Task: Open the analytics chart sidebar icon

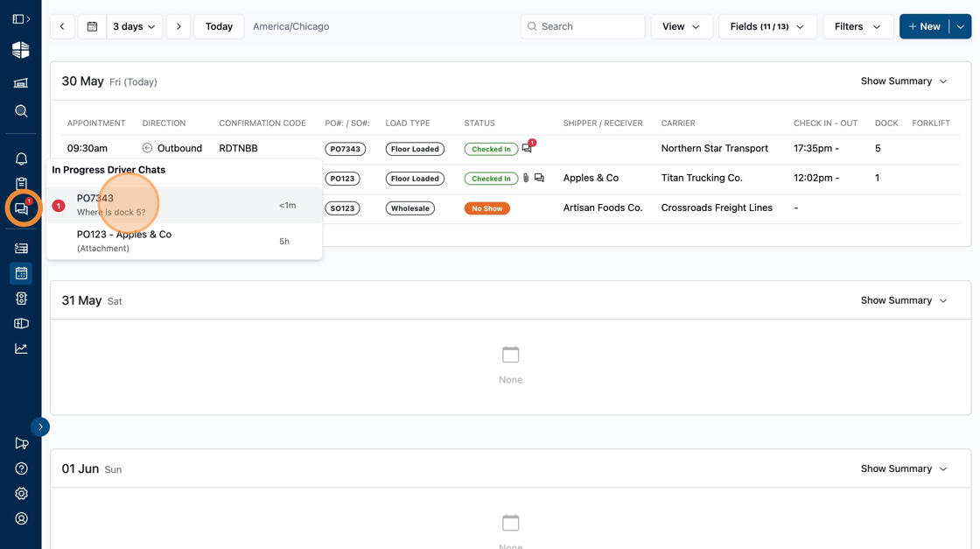Action: 21,348
